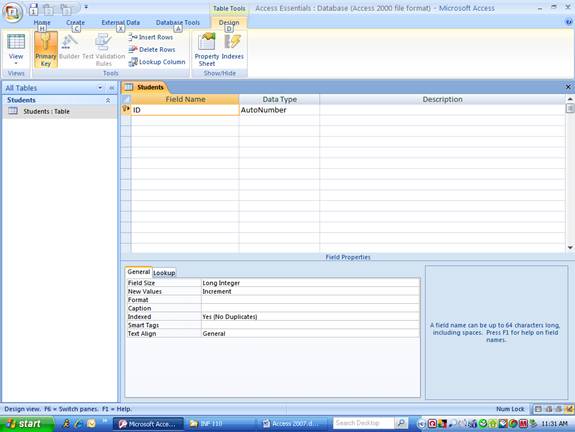Viewport: 575px width, 432px height.
Task: Open All Tables navigation dropdown
Action: [x=100, y=88]
